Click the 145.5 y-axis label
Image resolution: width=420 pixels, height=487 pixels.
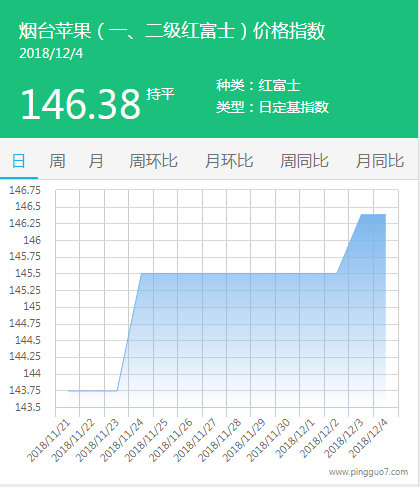[28, 273]
